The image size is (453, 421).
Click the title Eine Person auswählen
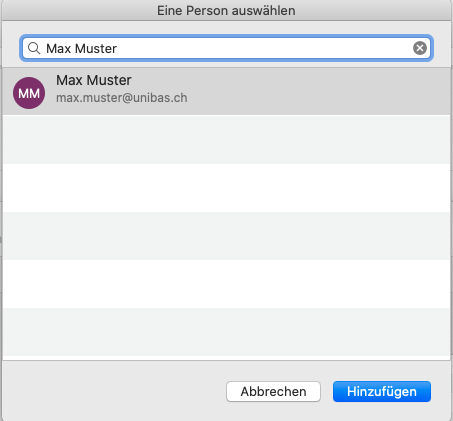(x=226, y=11)
